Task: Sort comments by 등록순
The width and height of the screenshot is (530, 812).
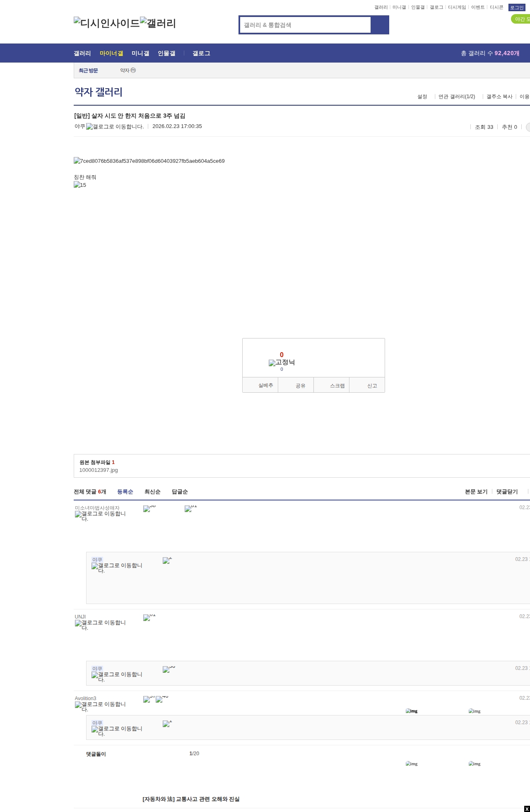Action: pos(125,492)
